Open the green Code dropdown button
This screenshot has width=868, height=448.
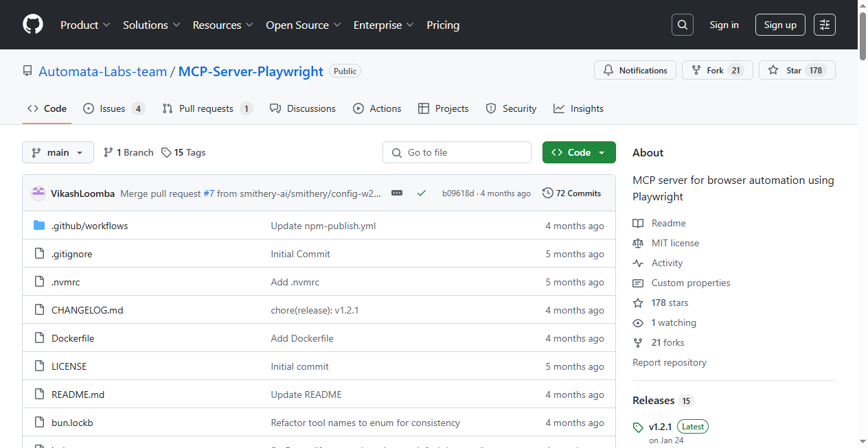[x=579, y=152]
